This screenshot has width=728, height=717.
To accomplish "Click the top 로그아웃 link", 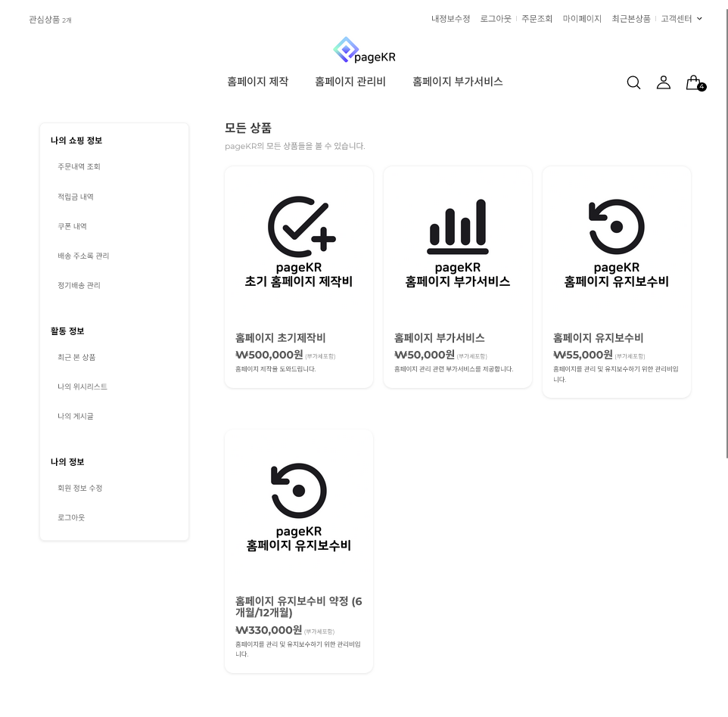I will coord(496,19).
